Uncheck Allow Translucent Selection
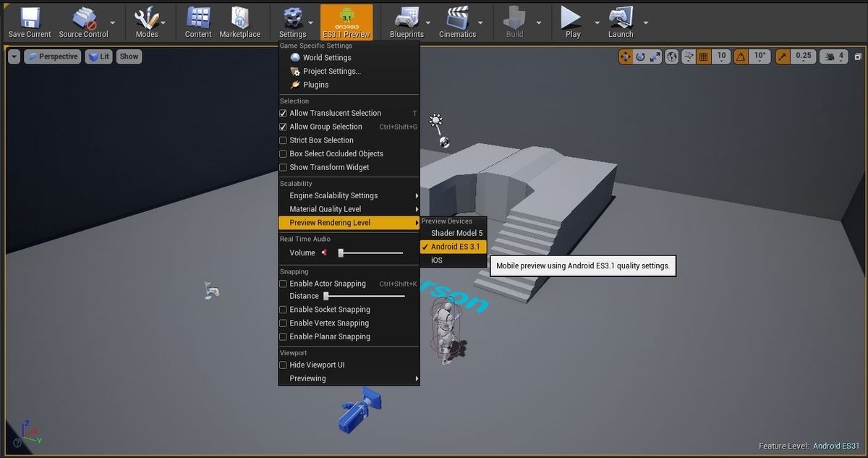868x458 pixels. 284,113
